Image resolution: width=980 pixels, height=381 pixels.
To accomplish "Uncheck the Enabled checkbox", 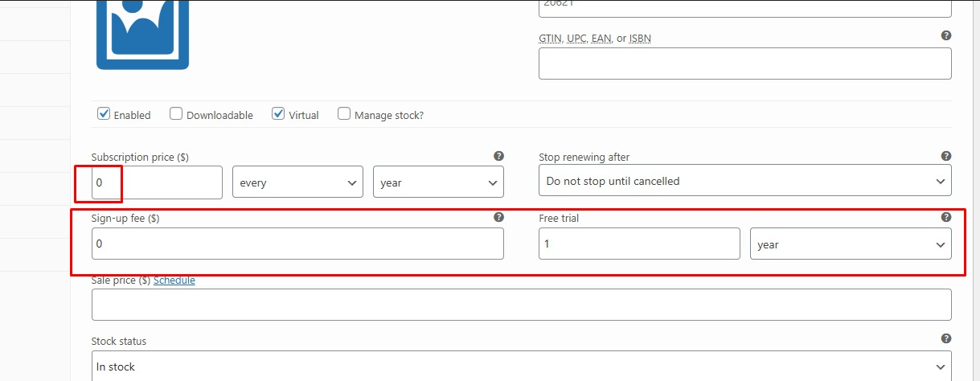I will (x=104, y=114).
